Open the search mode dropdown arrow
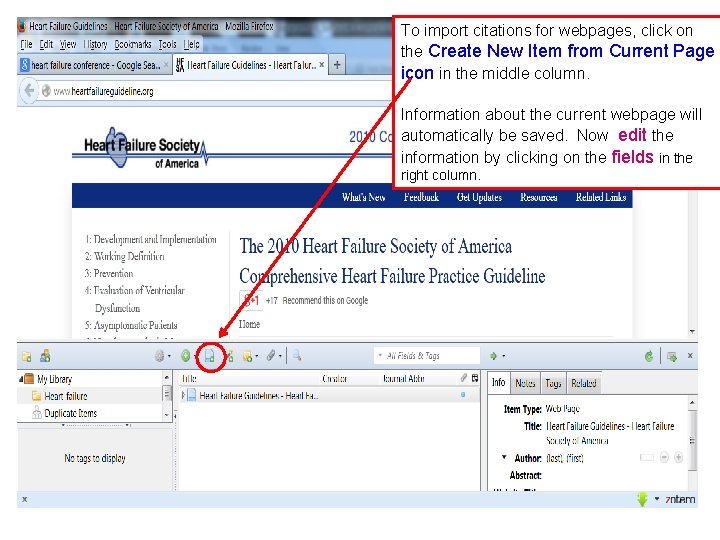The image size is (720, 540). coord(380,355)
